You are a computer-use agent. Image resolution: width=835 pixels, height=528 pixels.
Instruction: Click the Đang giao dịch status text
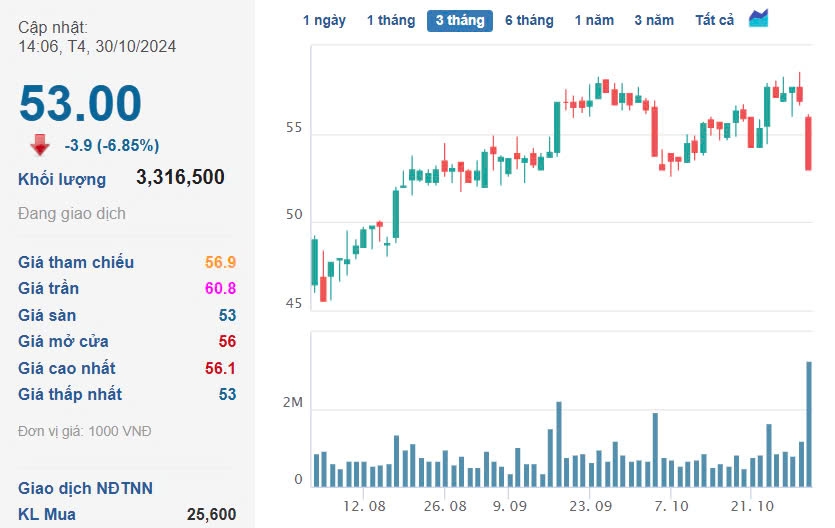[72, 213]
